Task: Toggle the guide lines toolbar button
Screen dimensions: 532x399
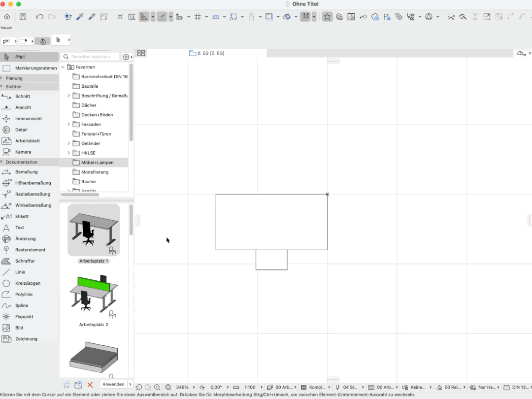Action: pyautogui.click(x=162, y=17)
